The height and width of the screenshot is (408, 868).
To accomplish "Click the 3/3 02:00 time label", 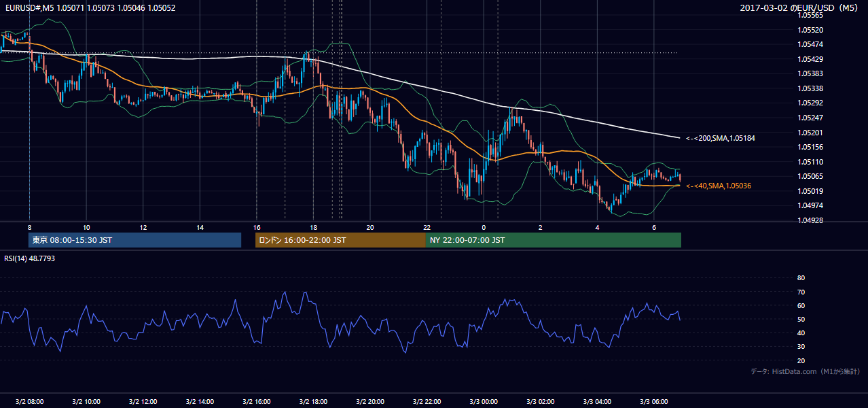I will (x=540, y=401).
